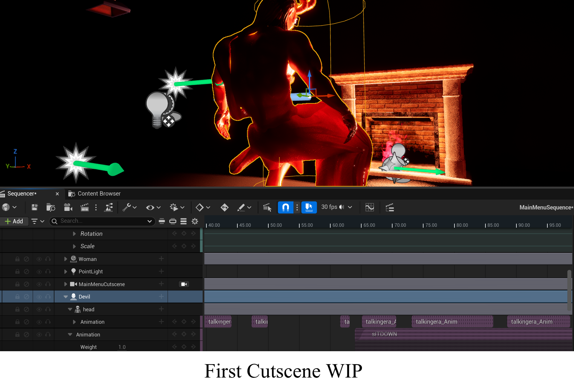The width and height of the screenshot is (574, 392).
Task: Click Browse to Sequence in Content Browser icon
Action: click(x=51, y=207)
